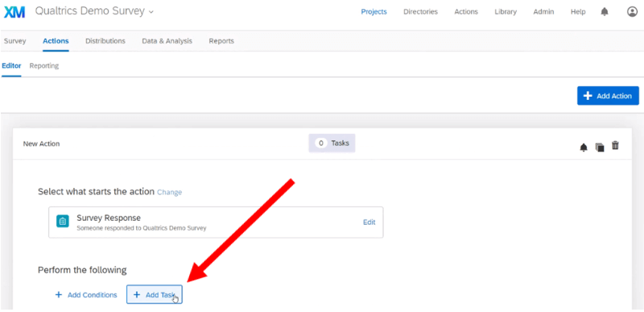Image resolution: width=644 pixels, height=312 pixels.
Task: Open Library in the top navigation
Action: tap(506, 12)
